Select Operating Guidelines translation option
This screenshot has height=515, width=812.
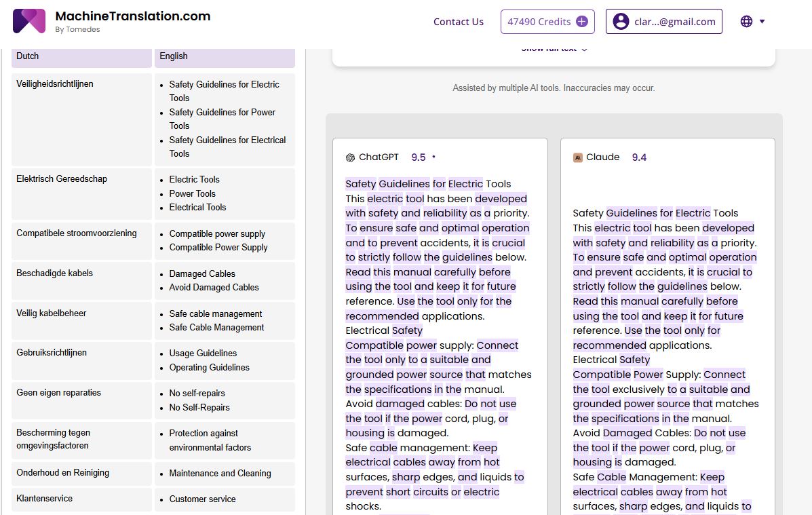coord(209,367)
